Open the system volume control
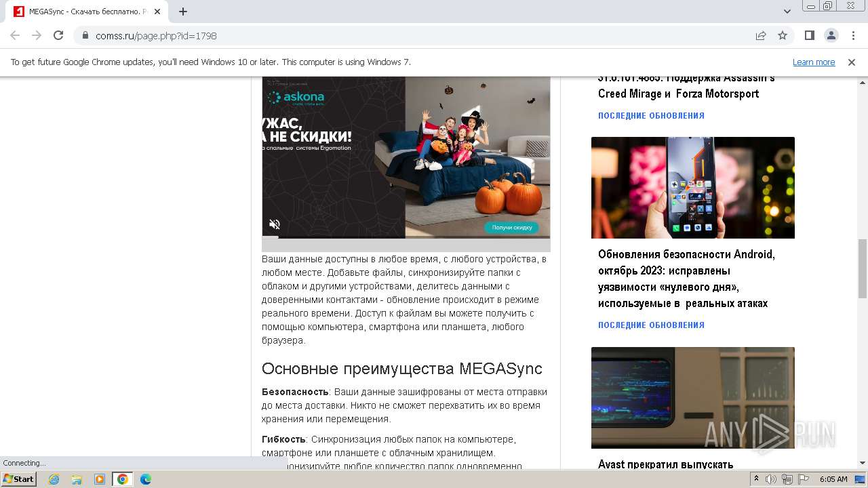Viewport: 868px width, 488px height. tap(771, 479)
